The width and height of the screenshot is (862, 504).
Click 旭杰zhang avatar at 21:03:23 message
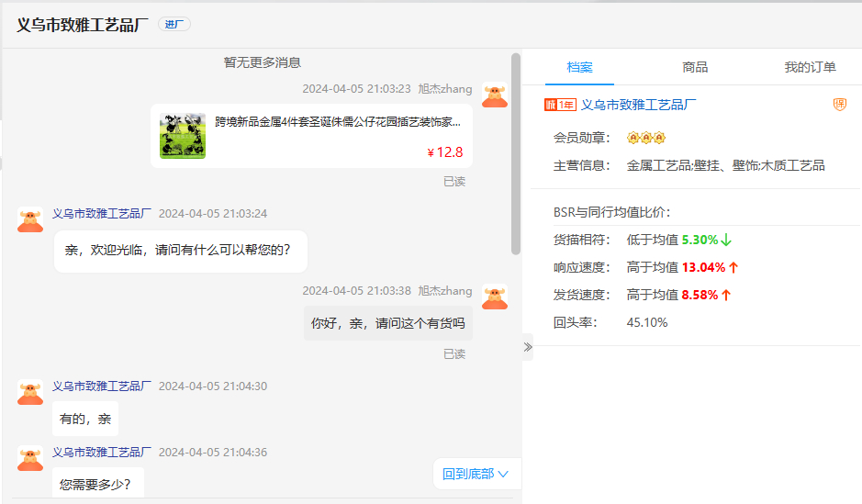coord(495,95)
